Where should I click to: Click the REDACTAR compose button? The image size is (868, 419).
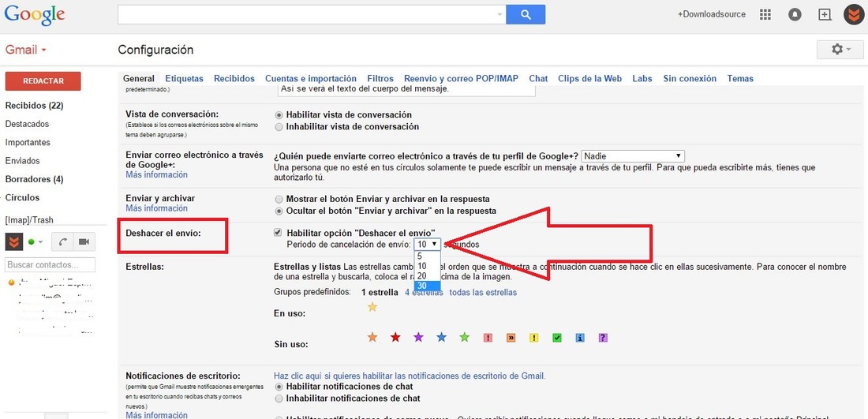click(x=43, y=80)
